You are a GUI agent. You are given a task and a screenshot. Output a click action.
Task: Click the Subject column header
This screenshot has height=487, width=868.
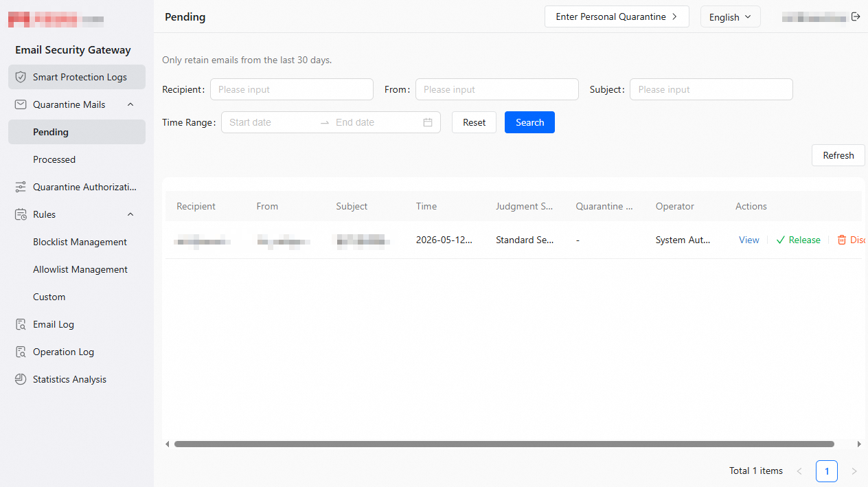pyautogui.click(x=352, y=206)
